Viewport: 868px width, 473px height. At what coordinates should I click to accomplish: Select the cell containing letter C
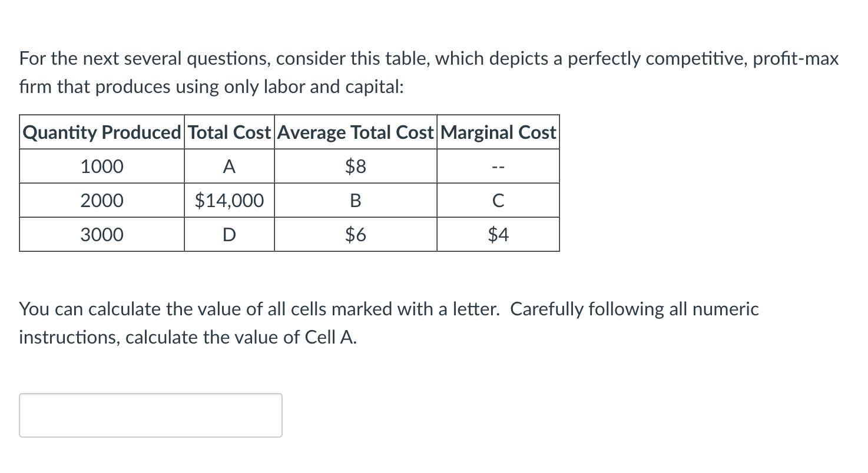click(x=498, y=201)
